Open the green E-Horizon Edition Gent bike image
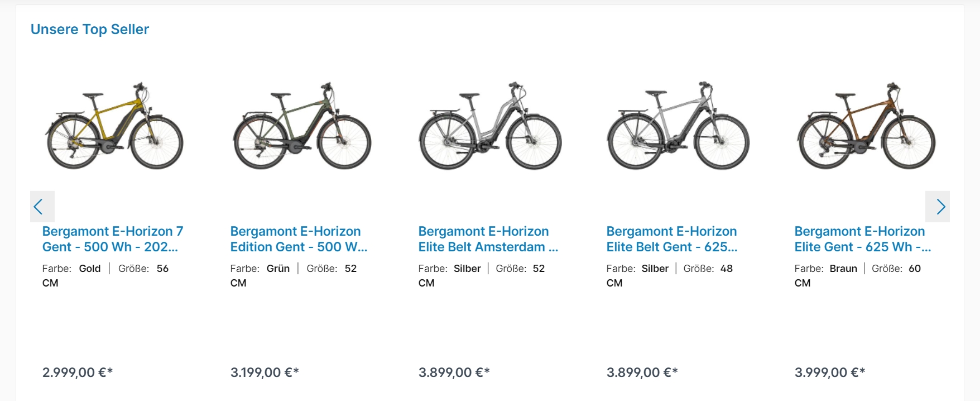 (302, 126)
